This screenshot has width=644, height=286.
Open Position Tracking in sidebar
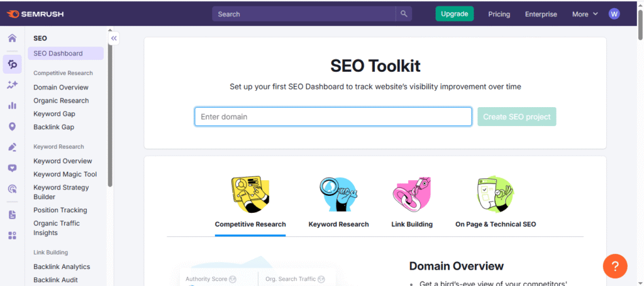point(60,210)
